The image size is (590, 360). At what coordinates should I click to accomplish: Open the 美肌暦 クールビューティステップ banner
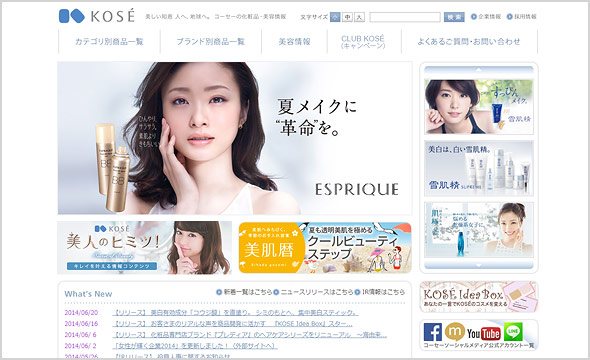tap(325, 247)
